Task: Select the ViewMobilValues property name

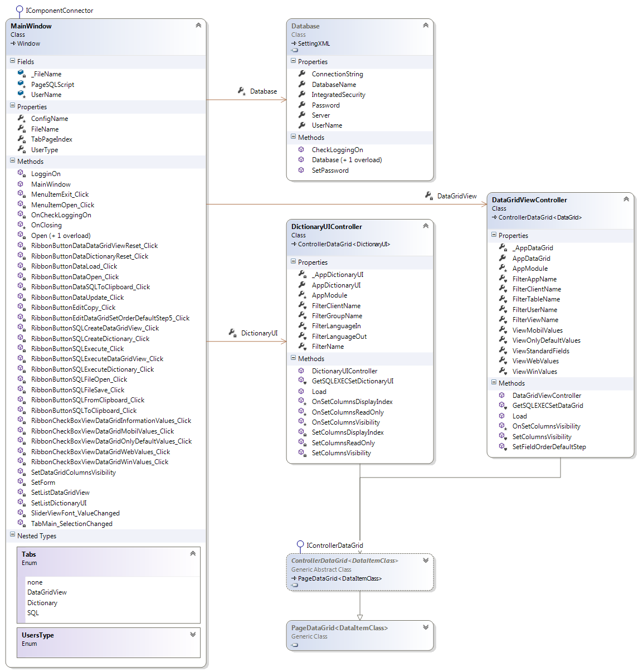Action: pos(538,330)
